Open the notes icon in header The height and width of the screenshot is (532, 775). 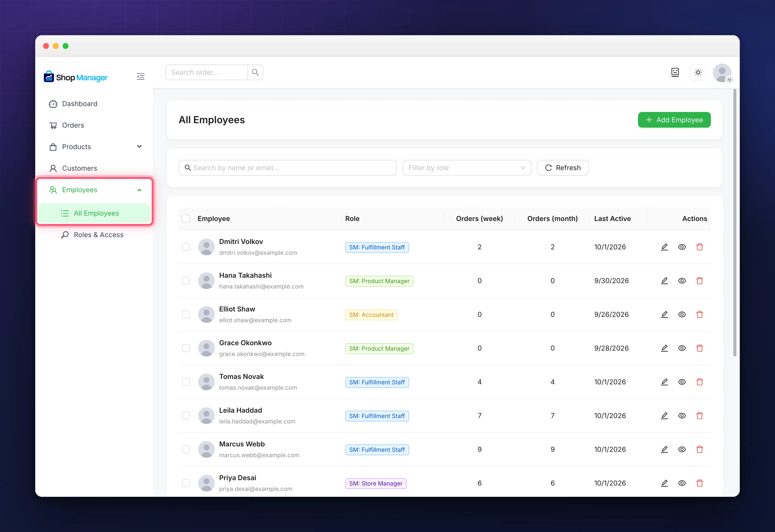click(x=675, y=72)
